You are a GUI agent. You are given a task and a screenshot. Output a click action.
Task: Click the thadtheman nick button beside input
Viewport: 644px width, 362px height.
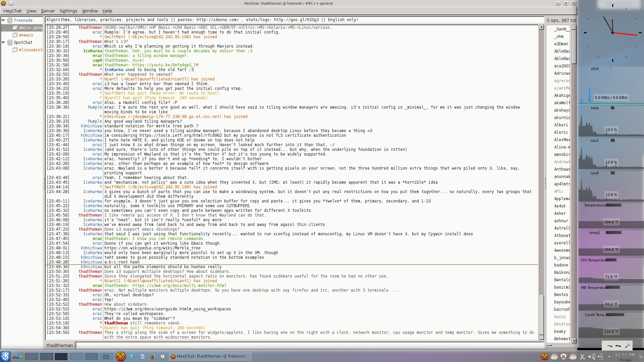(60, 345)
